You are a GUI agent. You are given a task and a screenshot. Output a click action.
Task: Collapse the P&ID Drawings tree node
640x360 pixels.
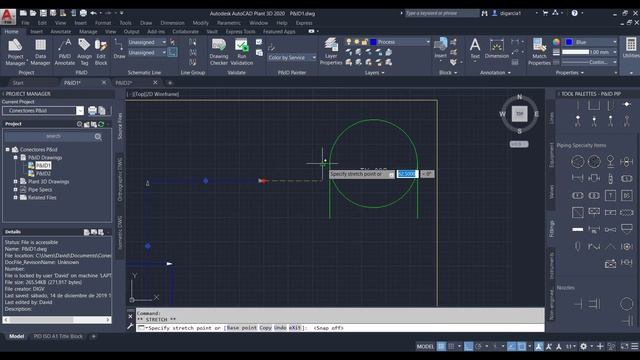16,158
